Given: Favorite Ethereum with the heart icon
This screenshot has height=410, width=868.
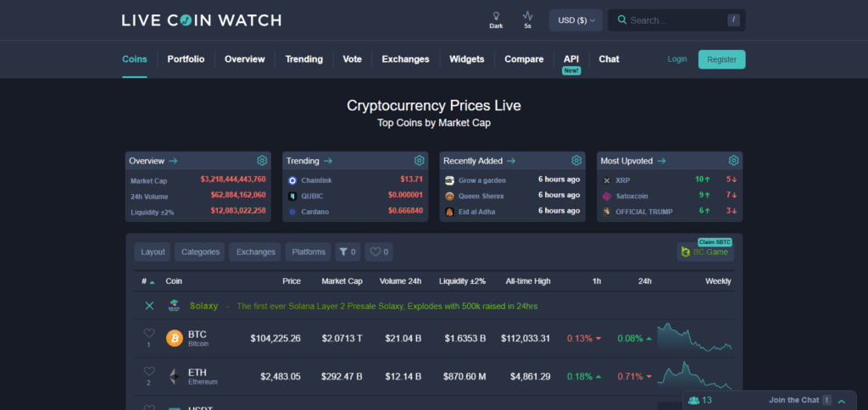Looking at the screenshot, I should tap(149, 372).
